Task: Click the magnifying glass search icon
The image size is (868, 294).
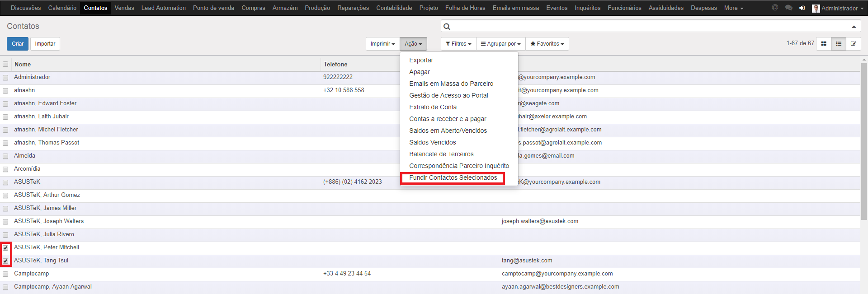Action: click(447, 27)
